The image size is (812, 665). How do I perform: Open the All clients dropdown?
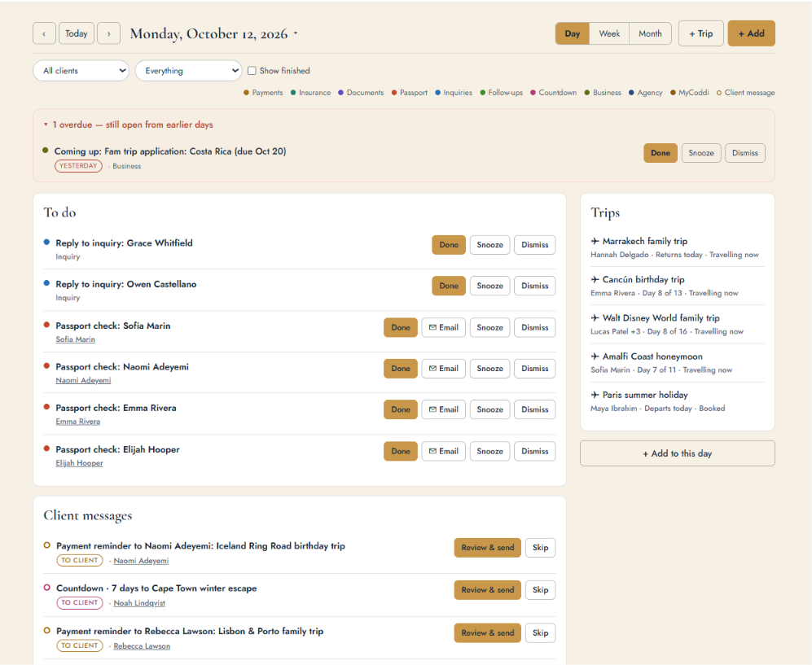coord(81,71)
